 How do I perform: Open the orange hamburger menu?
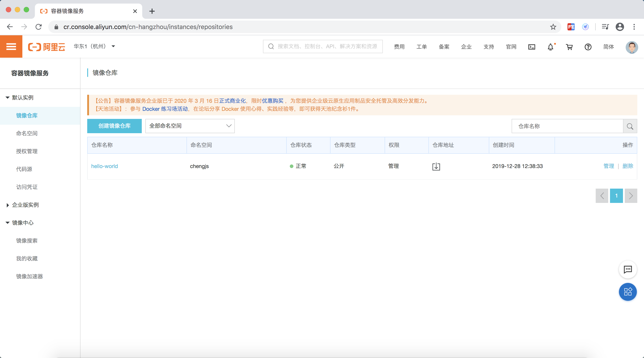pyautogui.click(x=11, y=46)
